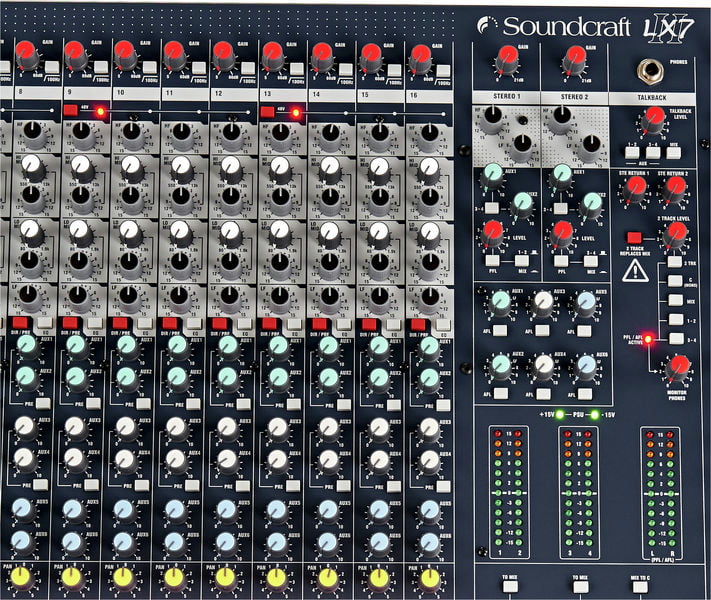Viewport: 711px width, 600px height.
Task: Adjust the STEREO 2 red GAIN knob
Action: pyautogui.click(x=575, y=59)
